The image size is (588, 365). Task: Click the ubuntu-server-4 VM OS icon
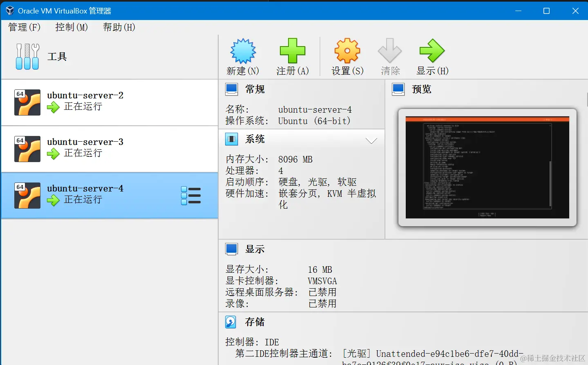click(27, 196)
